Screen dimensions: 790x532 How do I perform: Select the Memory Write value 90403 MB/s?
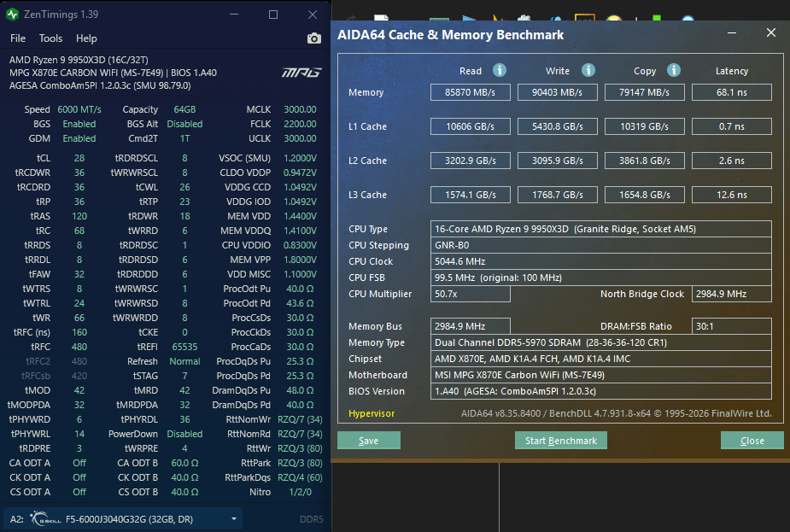pos(557,92)
